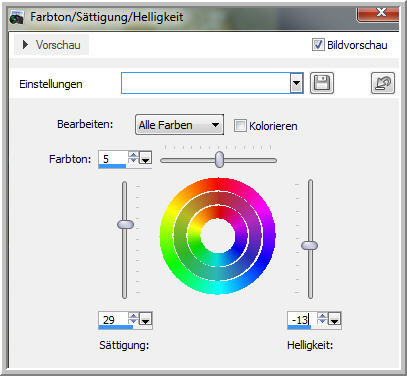Click the save preset floppy disk icon

322,83
